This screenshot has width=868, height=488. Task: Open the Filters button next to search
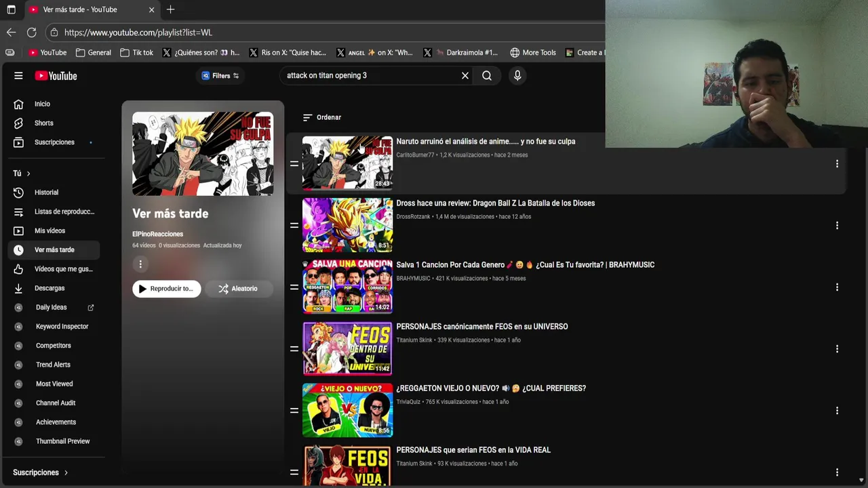pyautogui.click(x=220, y=76)
